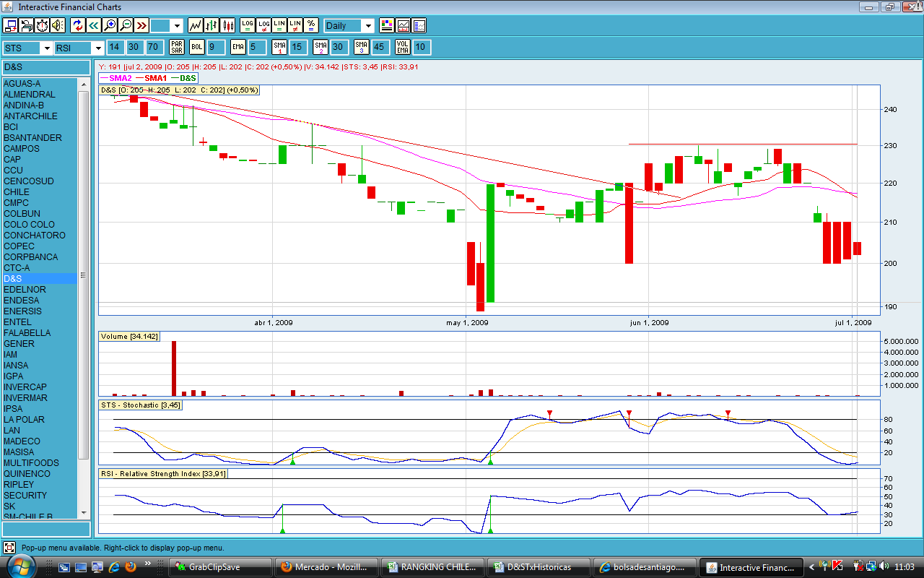Viewport: 924px width, 578px height.
Task: Switch to candlestick chart type
Action: click(228, 26)
